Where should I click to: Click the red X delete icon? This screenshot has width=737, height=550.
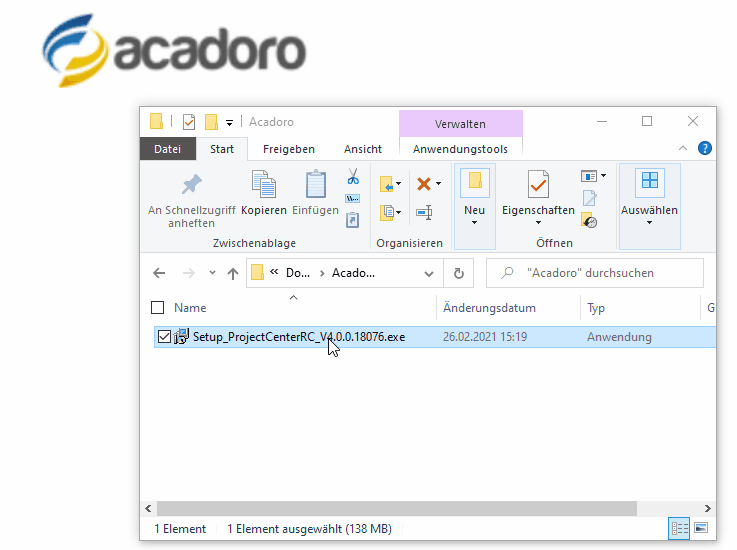(x=423, y=184)
